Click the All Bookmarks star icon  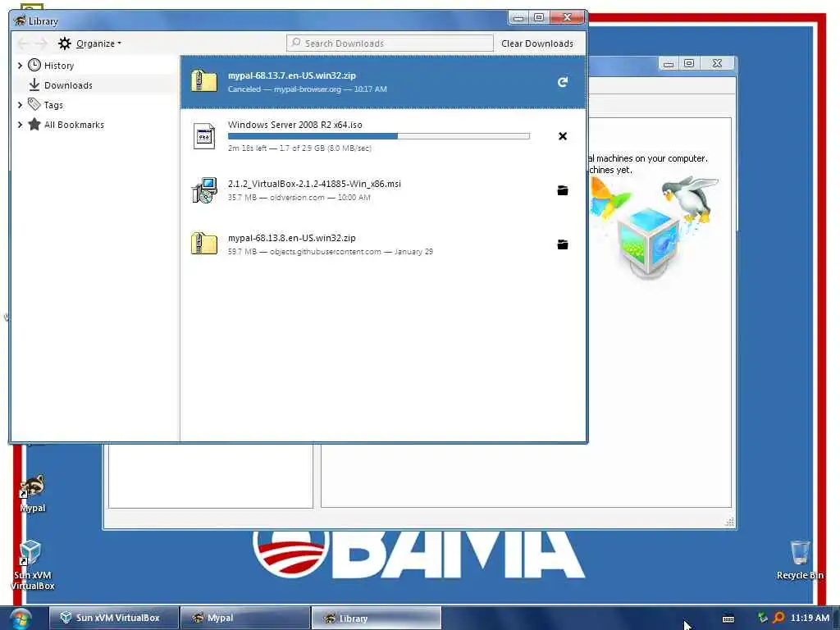[x=34, y=125]
